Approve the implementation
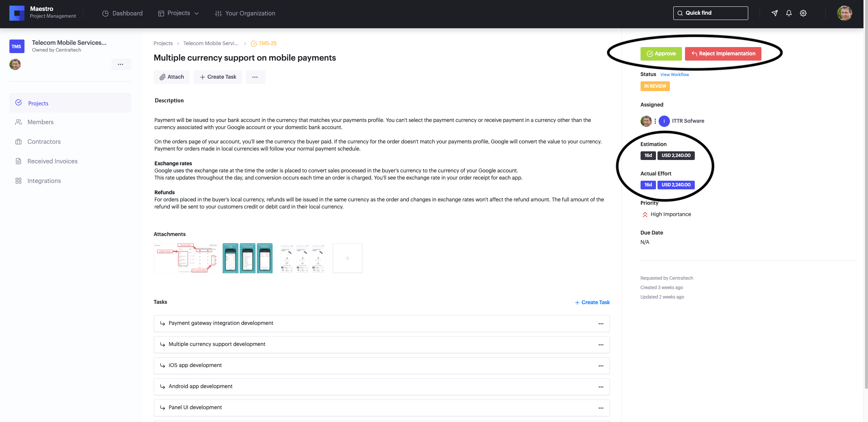This screenshot has width=868, height=422. coord(661,54)
